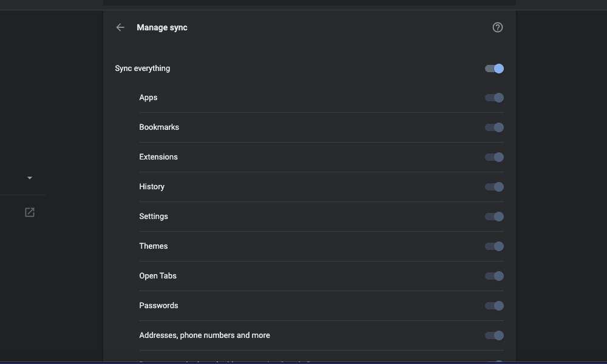Switch off the Extensions sync toggle
Screen dimensions: 607x364
pyautogui.click(x=494, y=157)
